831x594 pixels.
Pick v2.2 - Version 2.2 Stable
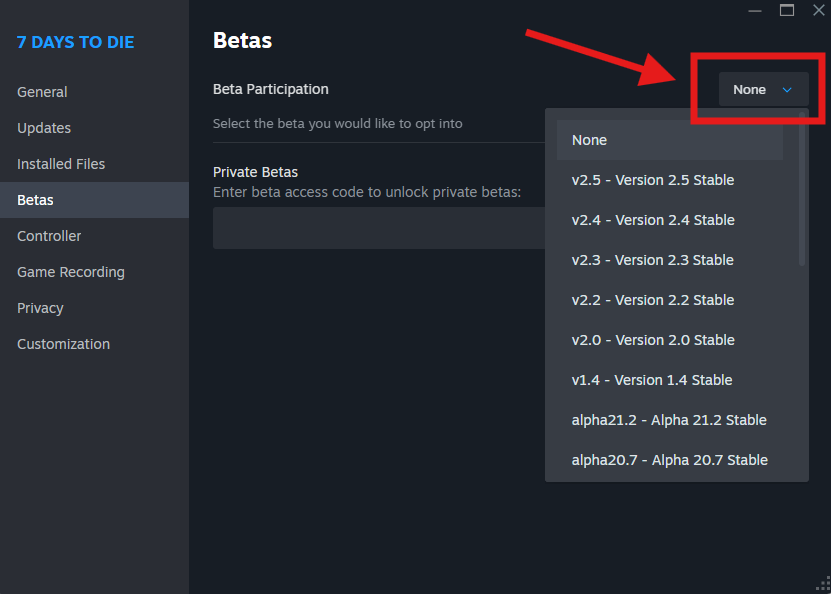669,300
